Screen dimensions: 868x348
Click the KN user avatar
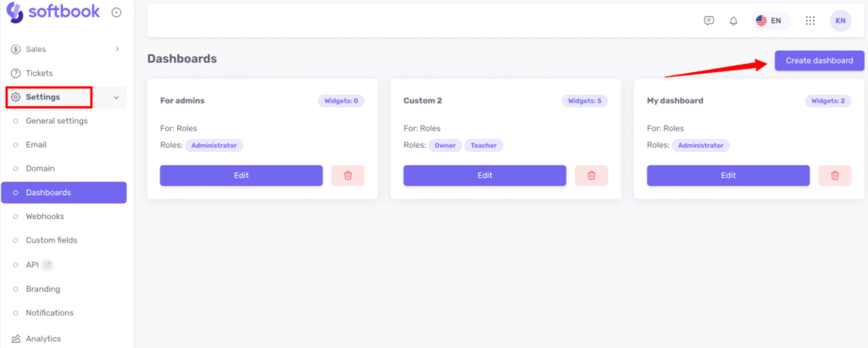click(840, 20)
